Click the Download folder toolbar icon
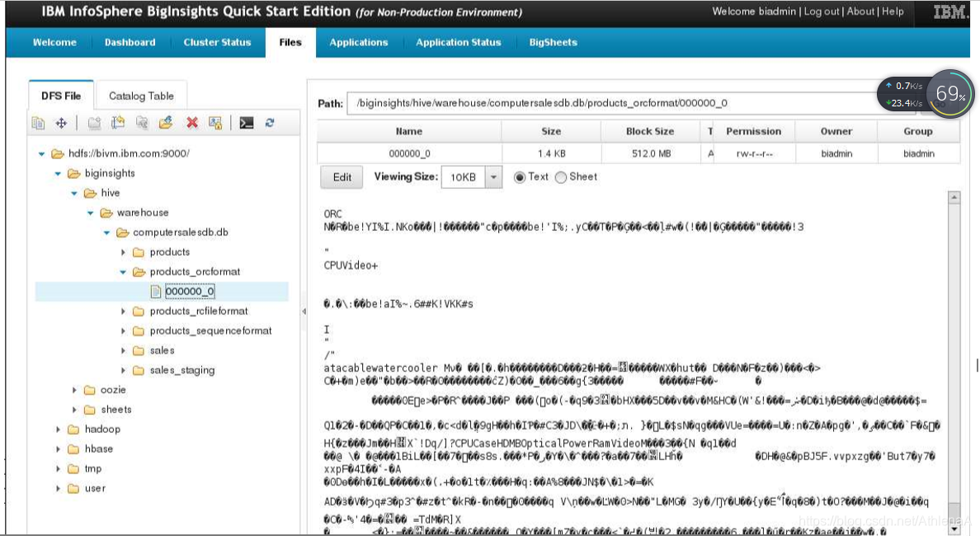980x536 pixels. click(x=166, y=123)
